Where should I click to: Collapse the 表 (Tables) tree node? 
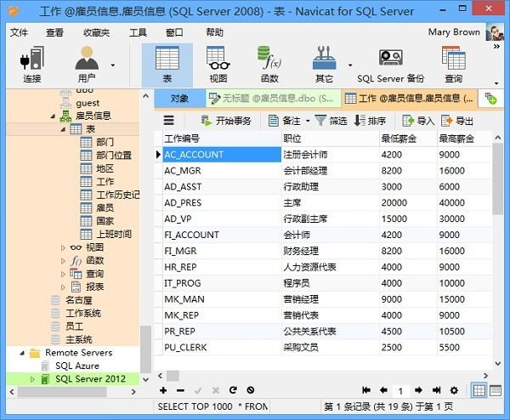(64, 129)
